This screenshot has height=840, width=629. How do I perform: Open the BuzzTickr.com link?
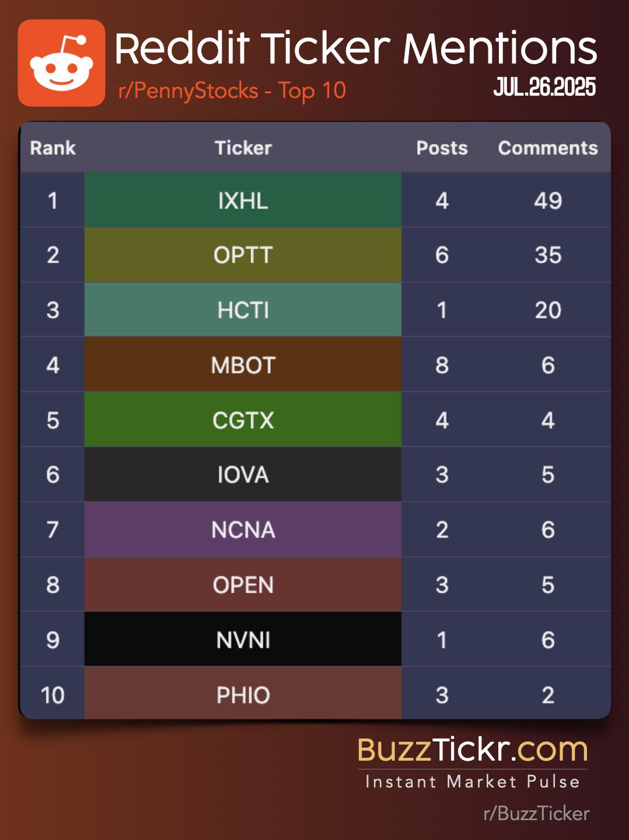click(x=472, y=750)
